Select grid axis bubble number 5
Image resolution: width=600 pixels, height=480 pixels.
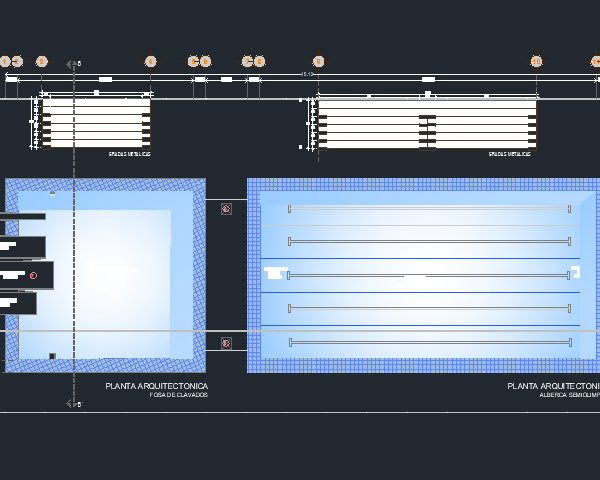tap(193, 61)
